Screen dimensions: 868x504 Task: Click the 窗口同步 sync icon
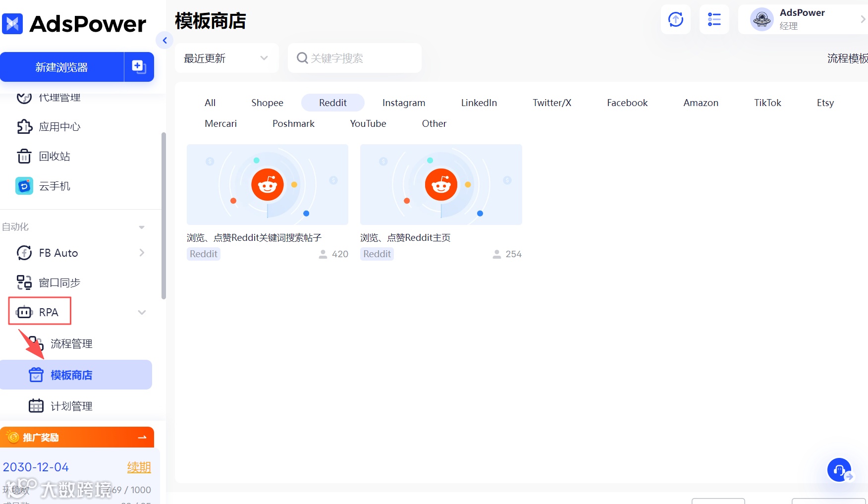click(24, 282)
